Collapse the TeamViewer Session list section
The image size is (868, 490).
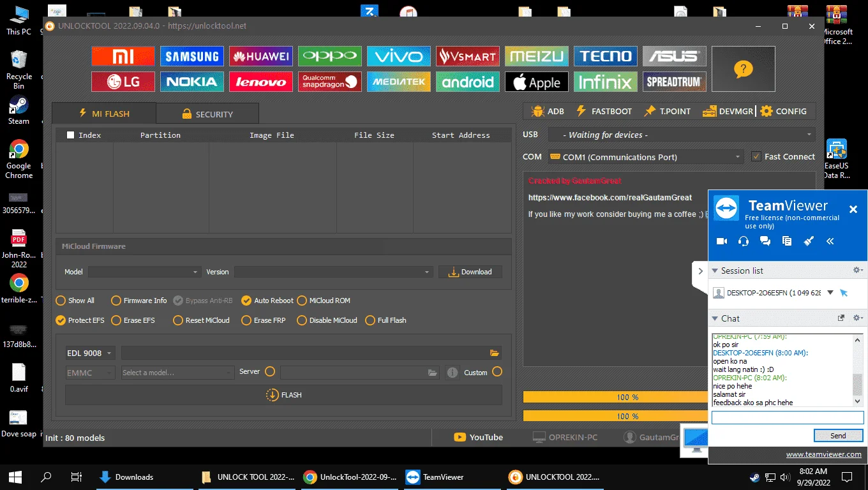click(715, 271)
